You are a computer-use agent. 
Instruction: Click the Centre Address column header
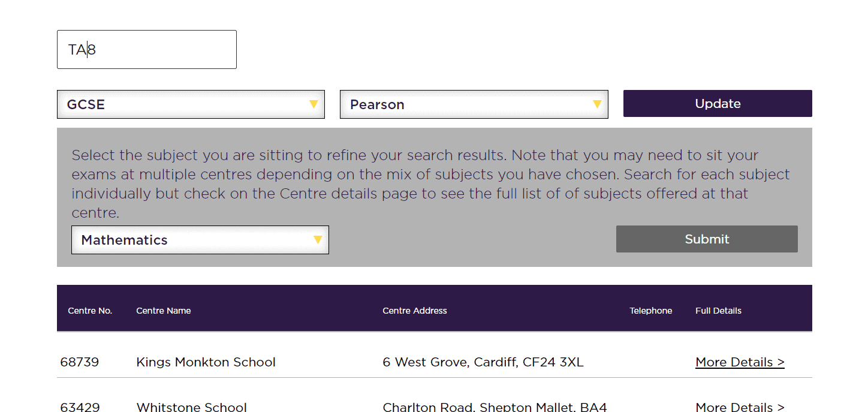(x=415, y=311)
